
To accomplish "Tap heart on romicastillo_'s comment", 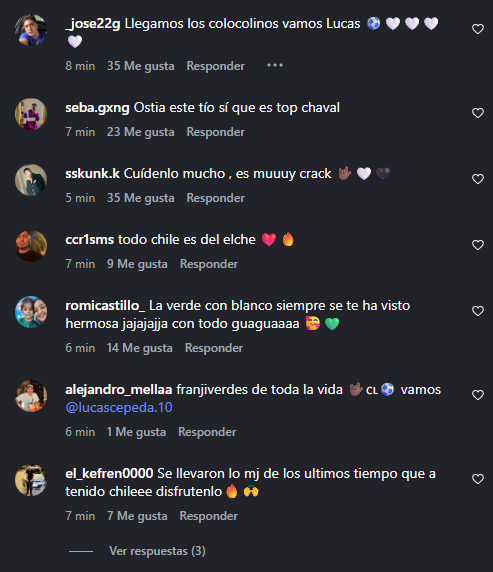I will (x=478, y=311).
